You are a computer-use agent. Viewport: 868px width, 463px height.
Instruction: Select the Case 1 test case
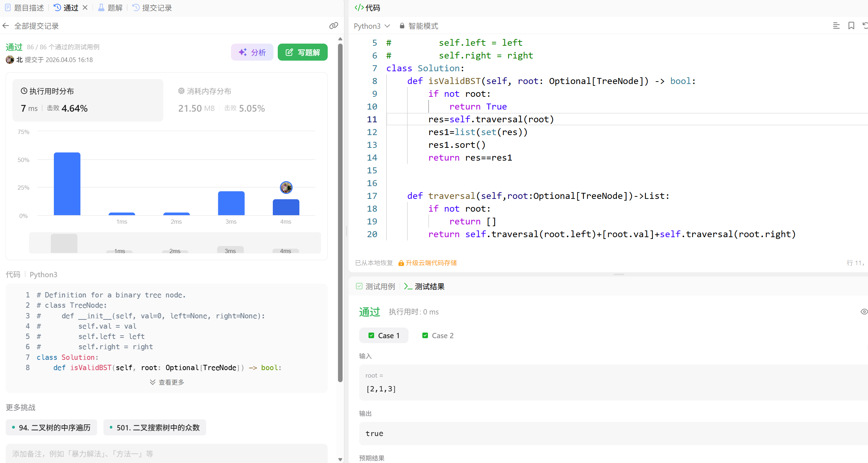pos(384,335)
